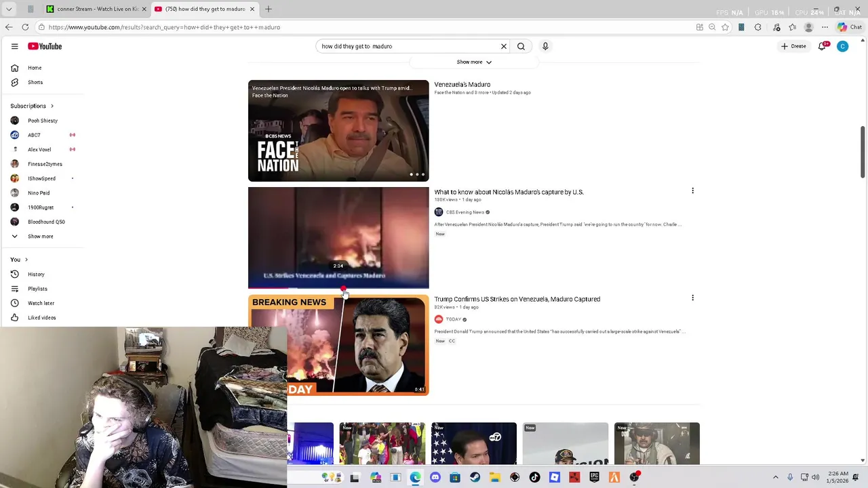
Task: Open the CBS Evening News channel link
Action: [465, 212]
